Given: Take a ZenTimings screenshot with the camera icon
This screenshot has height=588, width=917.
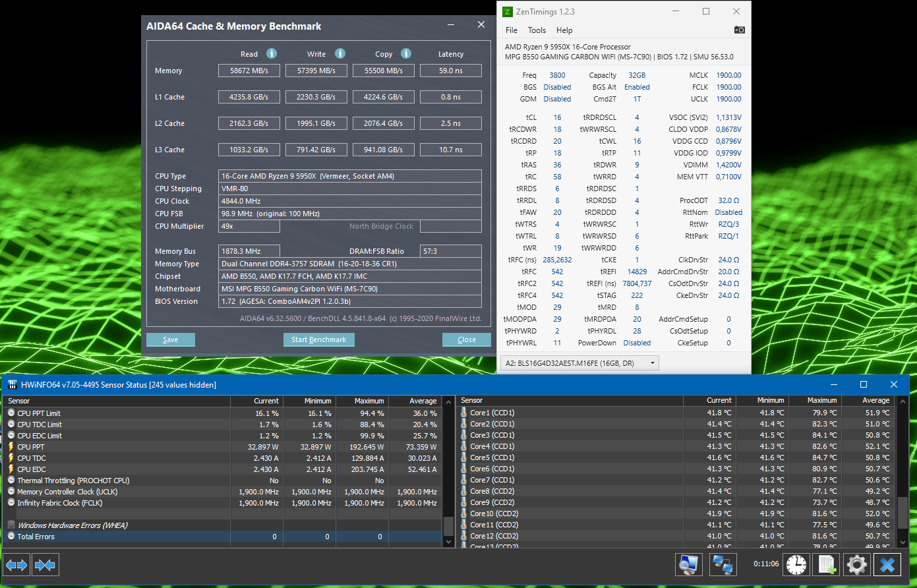Looking at the screenshot, I should pos(740,30).
